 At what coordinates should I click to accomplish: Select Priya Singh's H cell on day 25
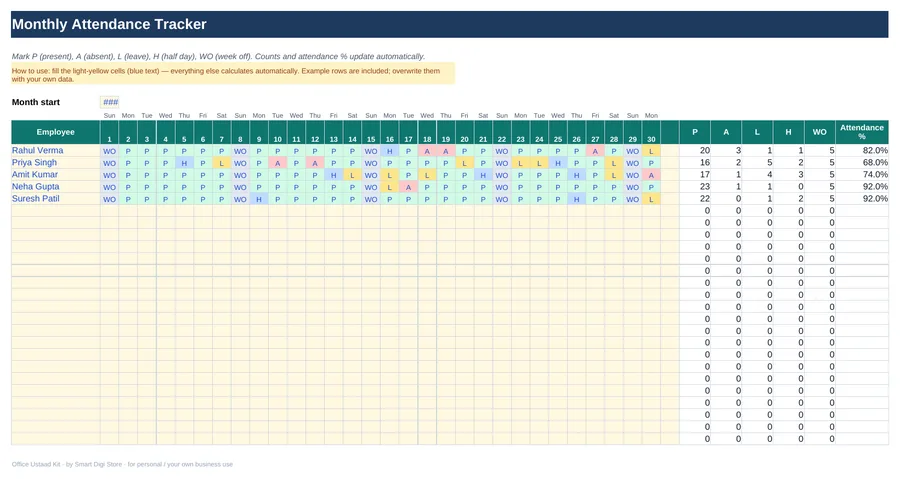(558, 163)
